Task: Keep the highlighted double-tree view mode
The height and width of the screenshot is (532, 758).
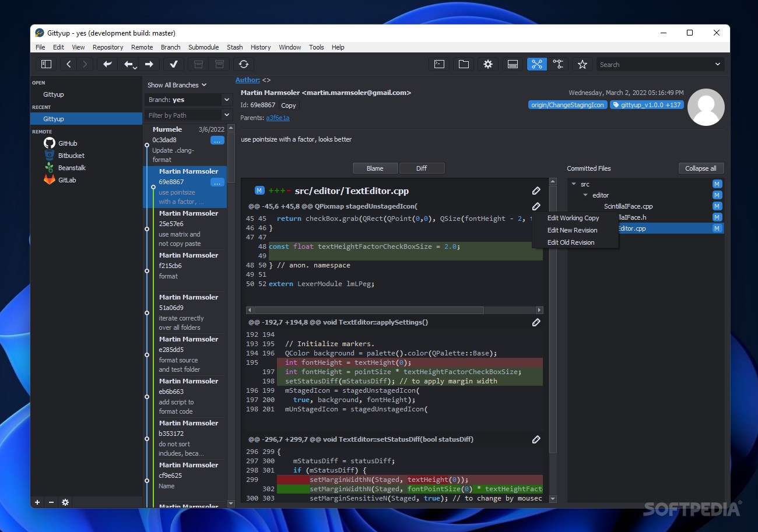Action: pos(537,64)
